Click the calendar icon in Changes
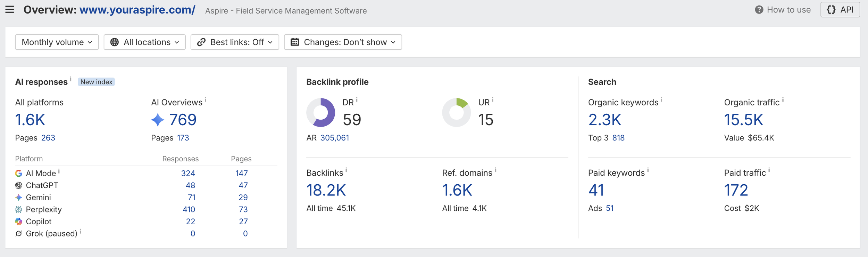 click(x=295, y=42)
